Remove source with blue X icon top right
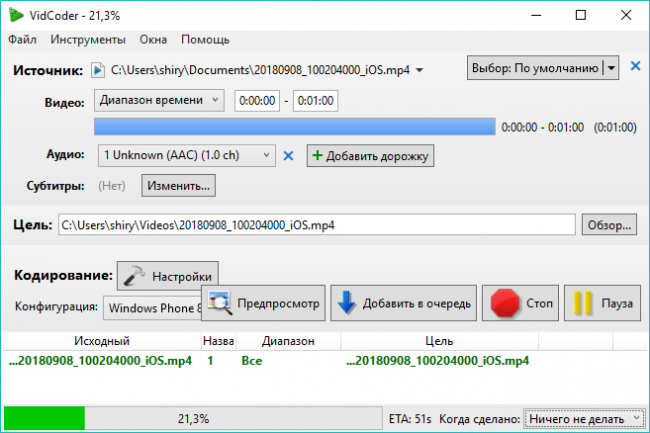Screen dimensions: 650x433 [x=635, y=66]
